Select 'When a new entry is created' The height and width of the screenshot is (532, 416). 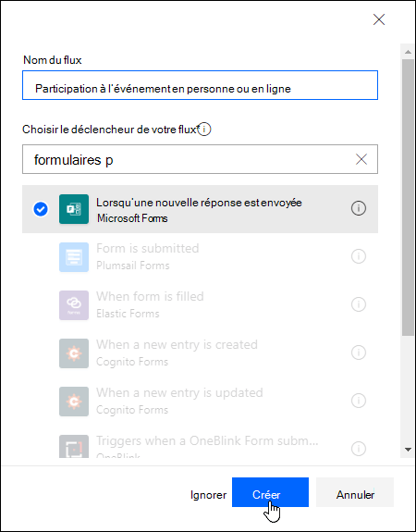(x=177, y=345)
